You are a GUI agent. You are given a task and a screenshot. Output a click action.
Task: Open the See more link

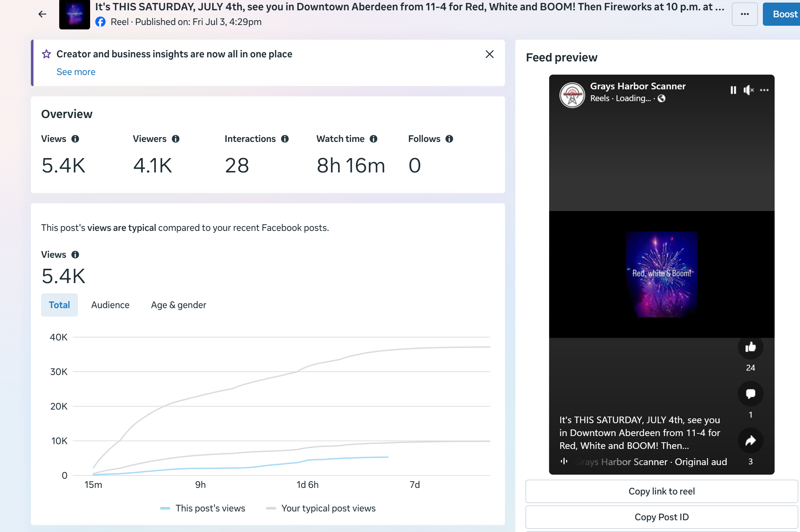coord(76,72)
